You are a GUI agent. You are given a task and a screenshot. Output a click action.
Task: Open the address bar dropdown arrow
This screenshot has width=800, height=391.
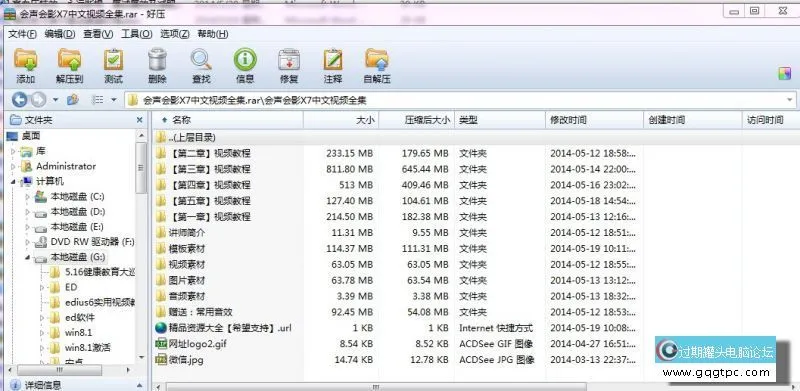point(790,100)
